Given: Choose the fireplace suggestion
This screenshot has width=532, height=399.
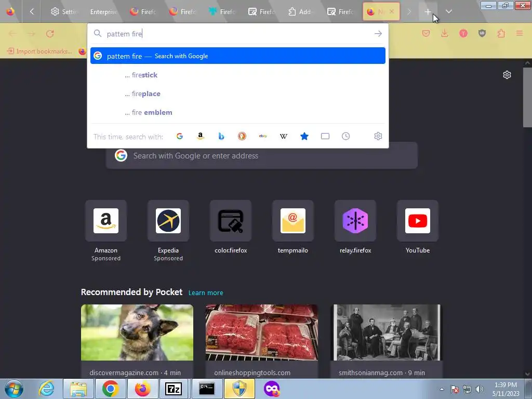Looking at the screenshot, I should click(238, 94).
